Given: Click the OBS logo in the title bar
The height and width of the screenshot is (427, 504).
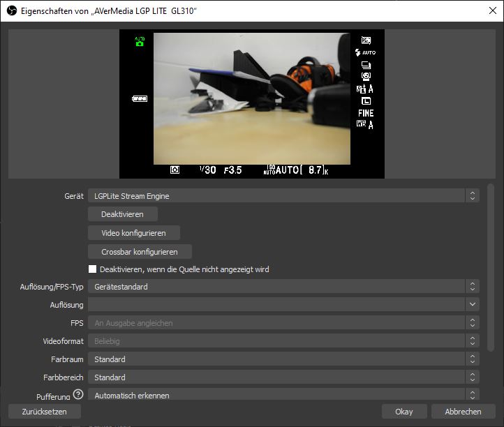Looking at the screenshot, I should (x=12, y=11).
